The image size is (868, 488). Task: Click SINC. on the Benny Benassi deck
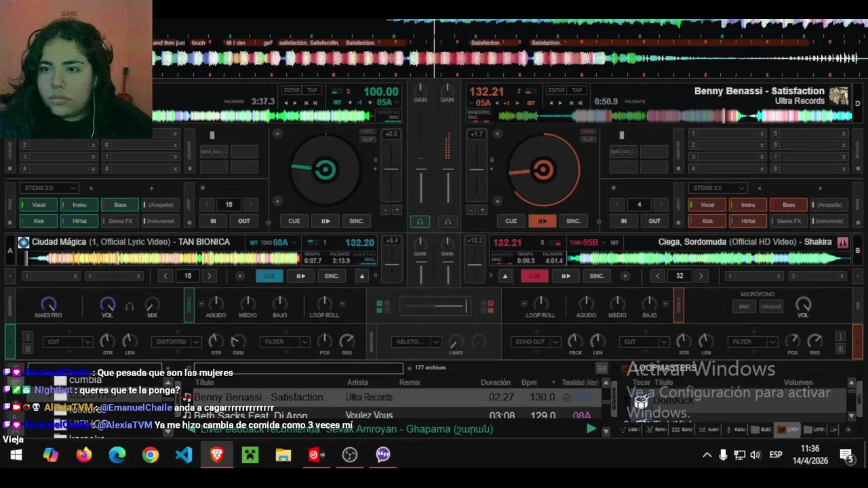pos(574,221)
